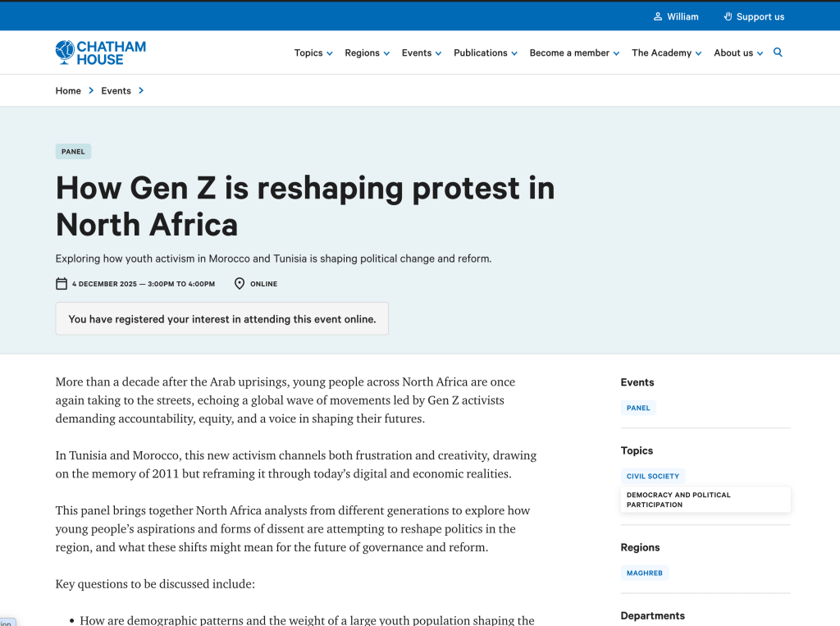Expand the Regions dropdown menu

tap(367, 53)
